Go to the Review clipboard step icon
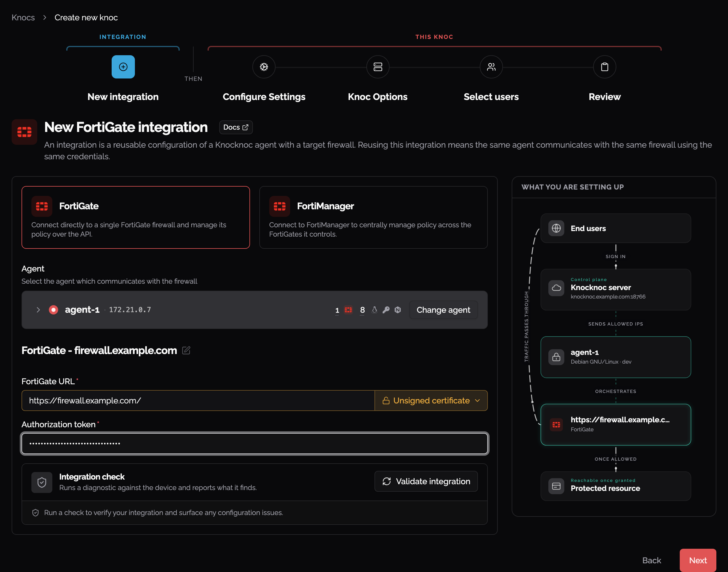The width and height of the screenshot is (728, 572). [604, 67]
